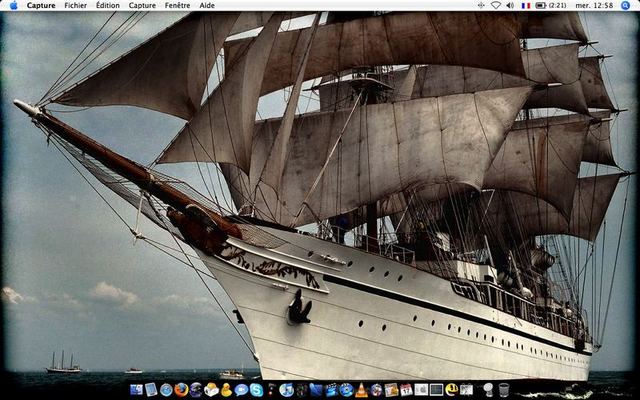Screen dimensions: 640x400
Task: Open the yellow smiley face Dock icon
Action: 451,389
